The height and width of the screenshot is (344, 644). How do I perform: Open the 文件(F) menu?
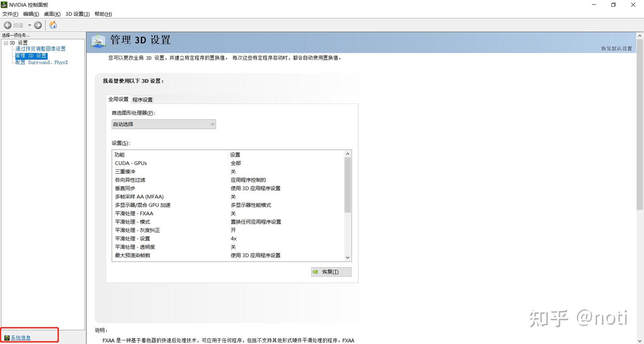pyautogui.click(x=10, y=14)
